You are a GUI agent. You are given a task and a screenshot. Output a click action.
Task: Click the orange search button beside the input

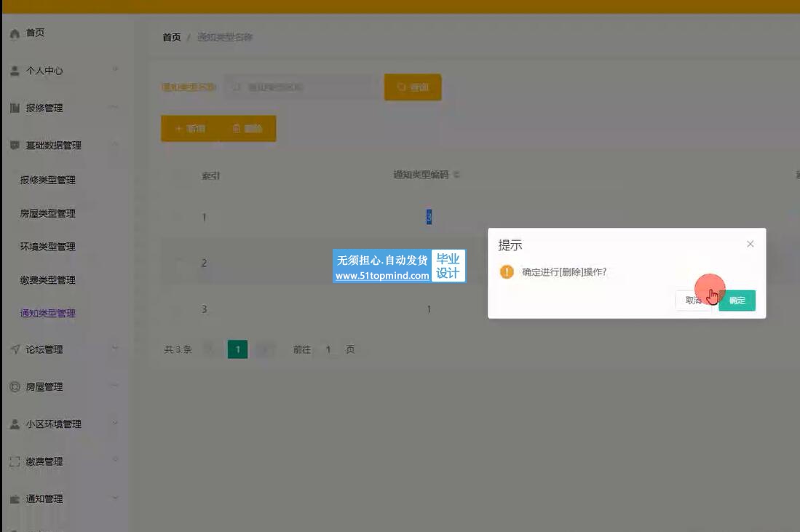413,87
